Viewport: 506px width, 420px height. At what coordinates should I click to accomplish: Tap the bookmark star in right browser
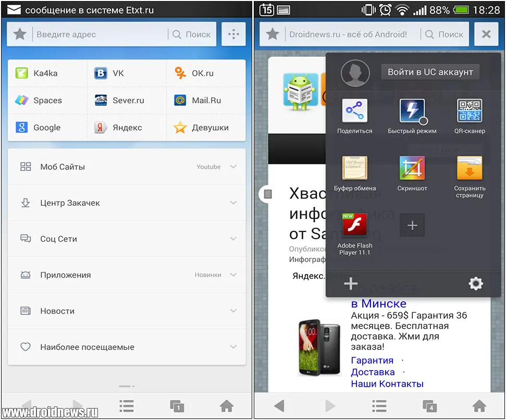pyautogui.click(x=273, y=34)
